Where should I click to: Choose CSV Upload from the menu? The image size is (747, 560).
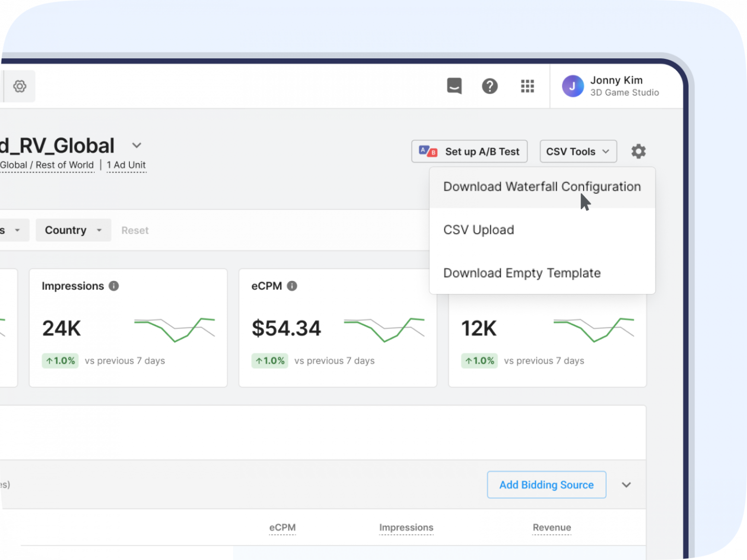pyautogui.click(x=479, y=230)
